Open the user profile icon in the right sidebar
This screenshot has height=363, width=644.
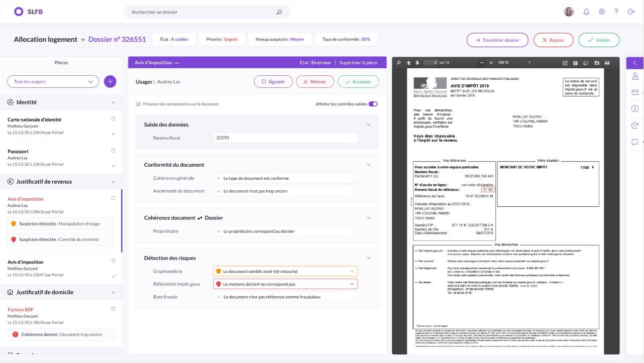pos(635,76)
